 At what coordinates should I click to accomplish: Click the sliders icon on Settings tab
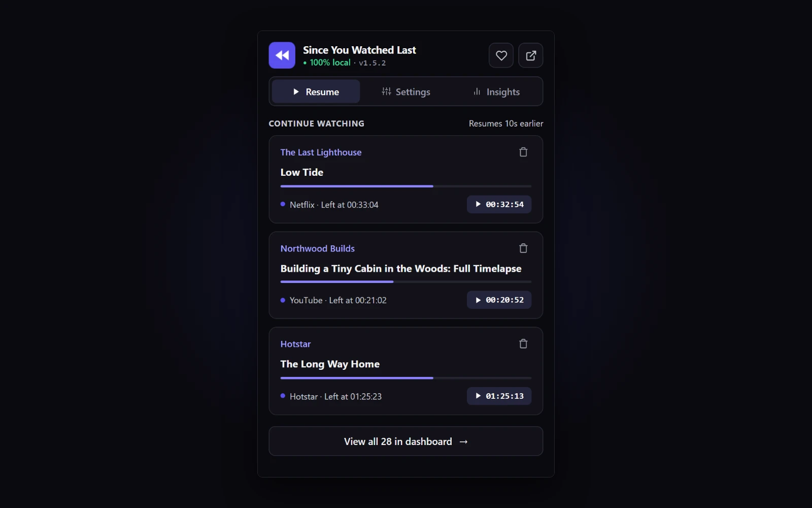click(386, 91)
